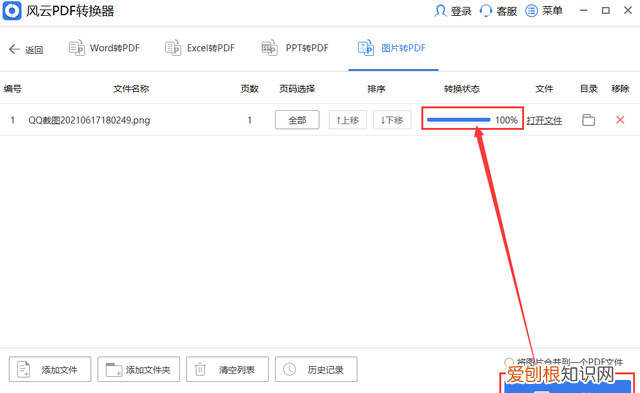The height and width of the screenshot is (393, 640).
Task: Click the 全部 page selection button
Action: 297,120
